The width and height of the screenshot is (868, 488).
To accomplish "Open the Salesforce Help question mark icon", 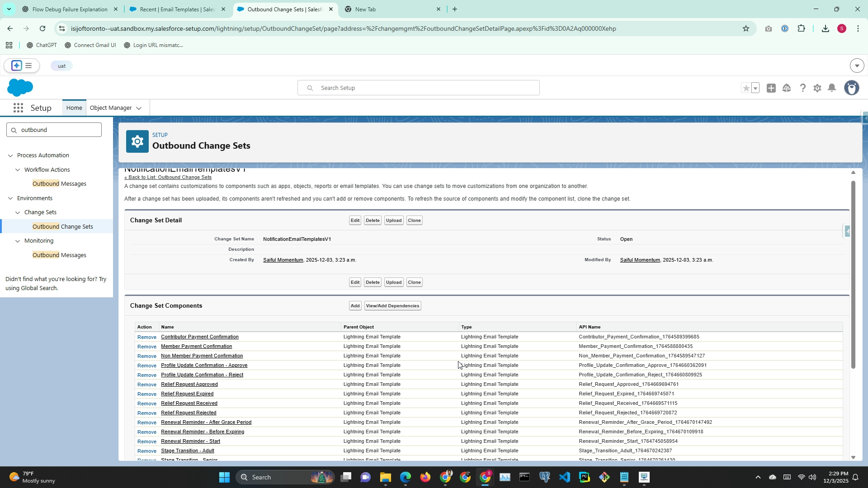I will pyautogui.click(x=802, y=88).
